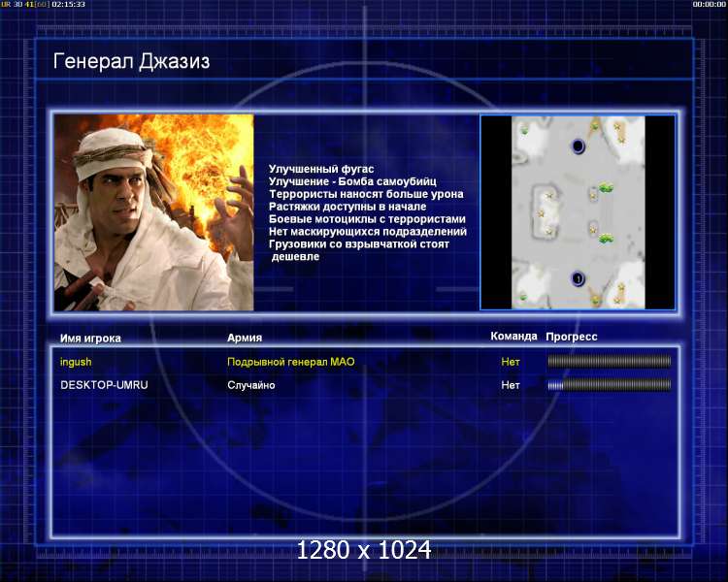Screen dimensions: 728x582
Task: Click the DESKTOP-UMRU loading progress bar
Action: click(610, 385)
